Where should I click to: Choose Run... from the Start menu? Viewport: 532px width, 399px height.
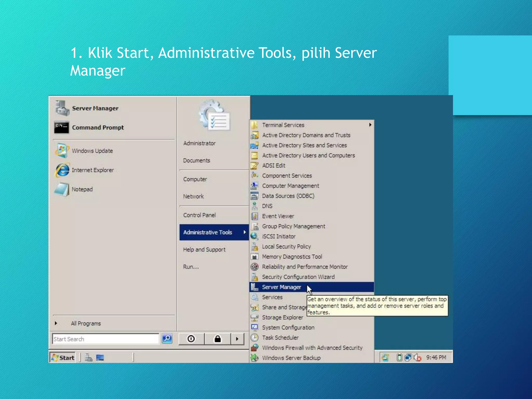coord(191,267)
